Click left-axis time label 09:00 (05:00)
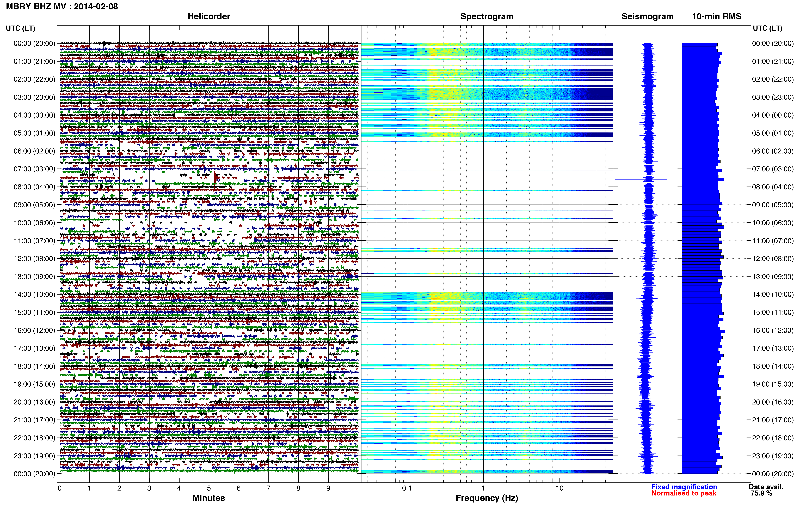This screenshot has height=508, width=812. [34, 205]
